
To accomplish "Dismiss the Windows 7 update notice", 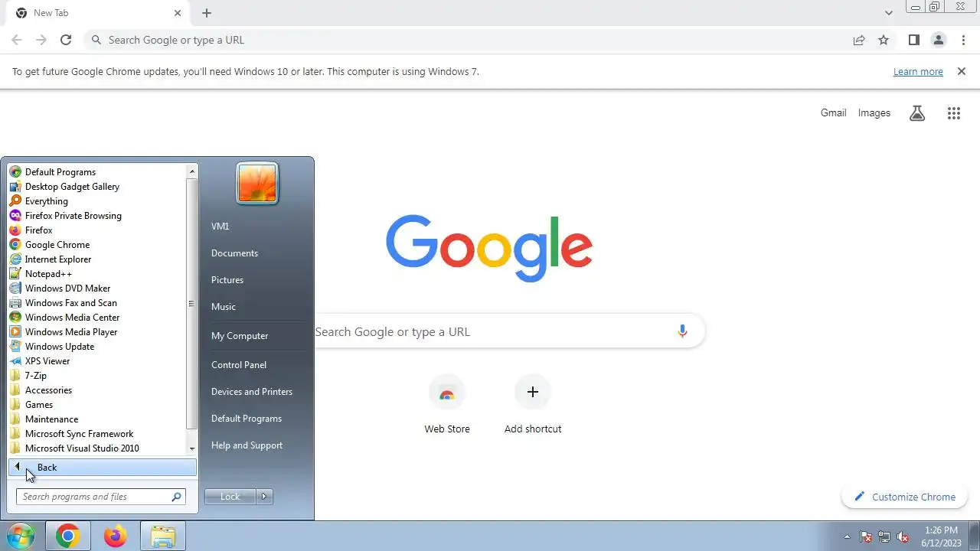I will (962, 71).
